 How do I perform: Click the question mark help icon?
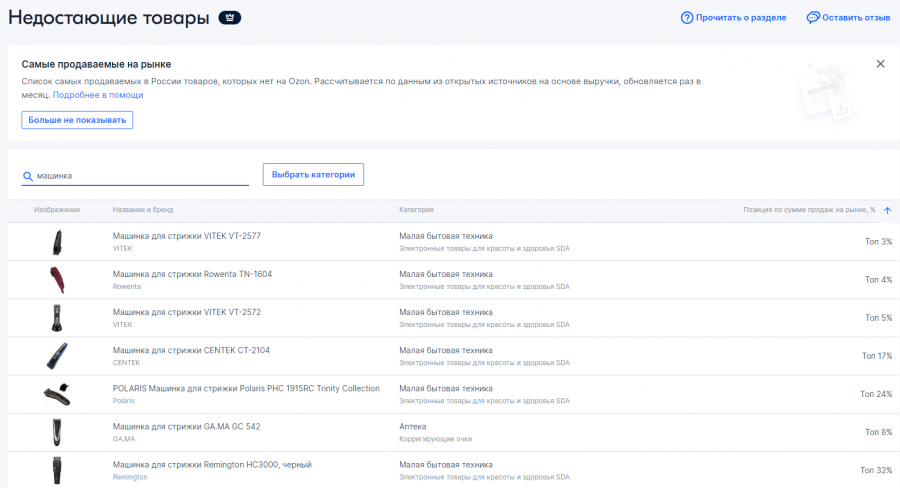pos(686,18)
